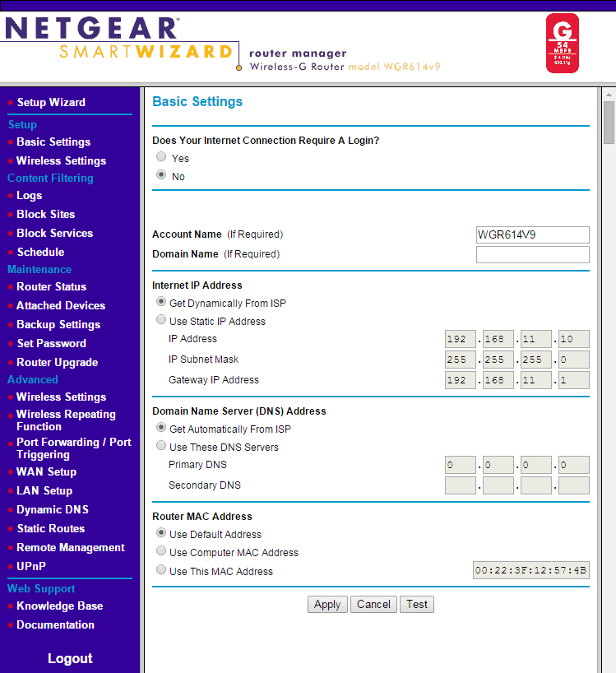616x673 pixels.
Task: Select Use Computer MAC Address
Action: pos(161,552)
